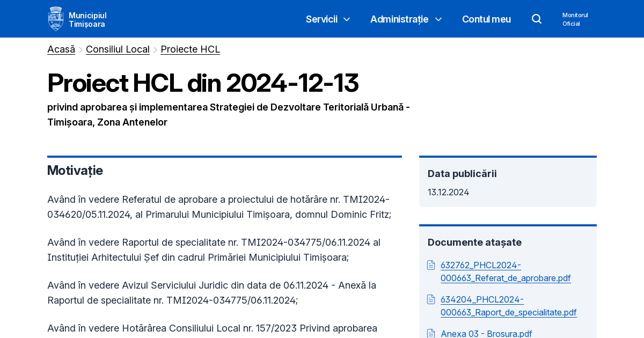Open the site search magnifier
The width and height of the screenshot is (644, 338).
coord(536,18)
